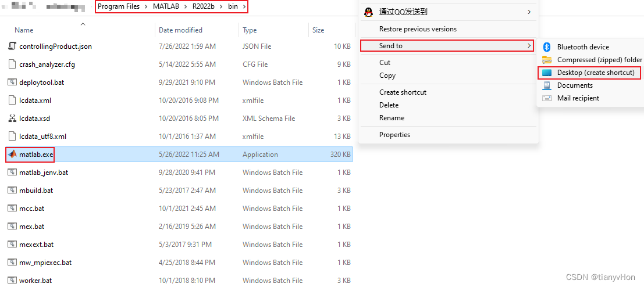This screenshot has width=644, height=287.
Task: Click the worker.bat file icon
Action: (x=12, y=281)
